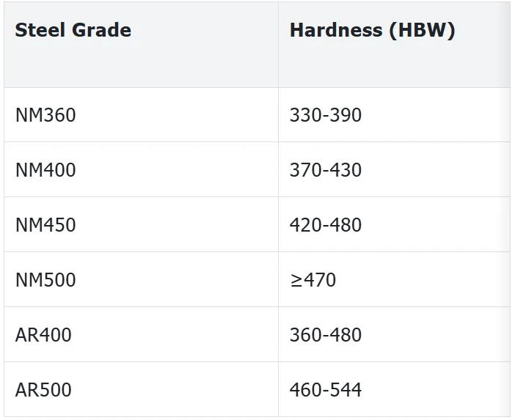This screenshot has width=515, height=420.
Task: Click the 370-430 hardness value
Action: coord(326,170)
